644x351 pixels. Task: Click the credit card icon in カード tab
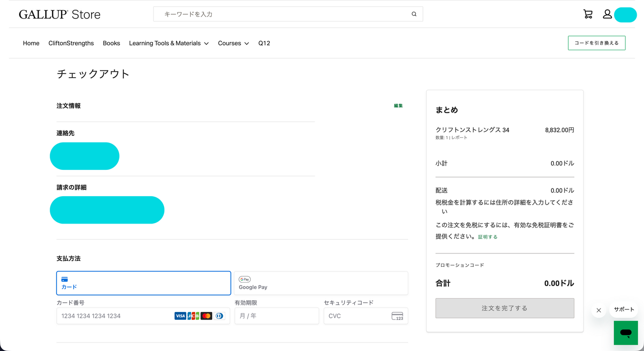coord(64,279)
